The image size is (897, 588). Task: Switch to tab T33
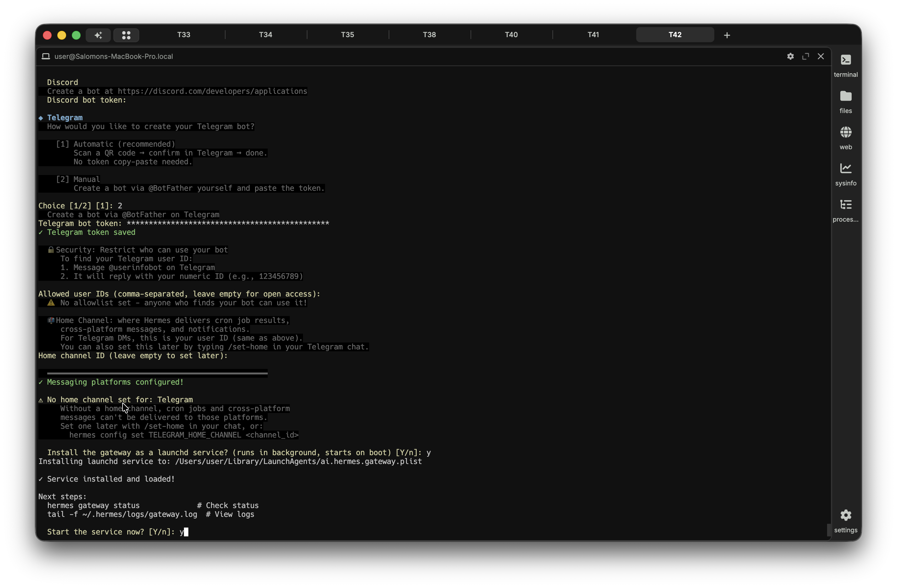pos(184,35)
